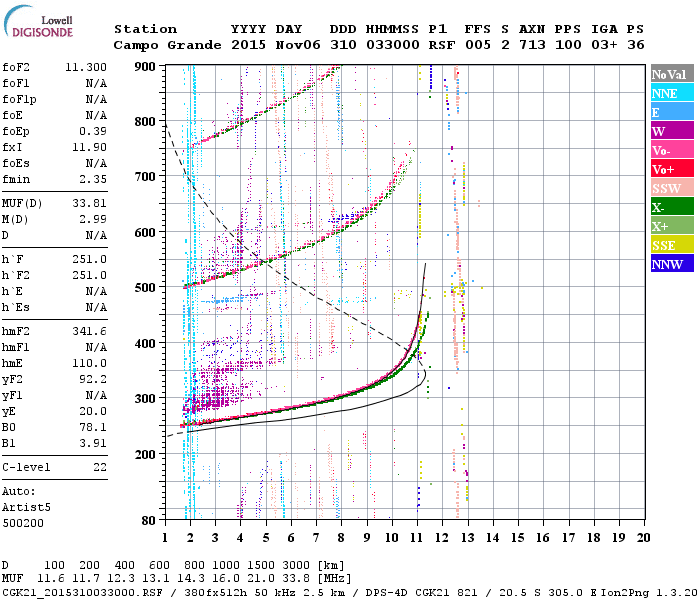Click the yF2 value 92.2
This screenshot has height=600, width=700.
[93, 379]
